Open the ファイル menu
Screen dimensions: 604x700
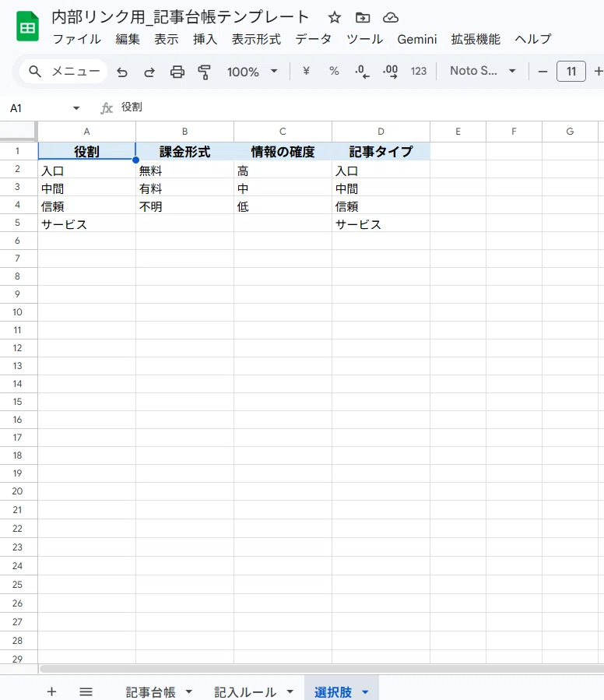pos(77,39)
